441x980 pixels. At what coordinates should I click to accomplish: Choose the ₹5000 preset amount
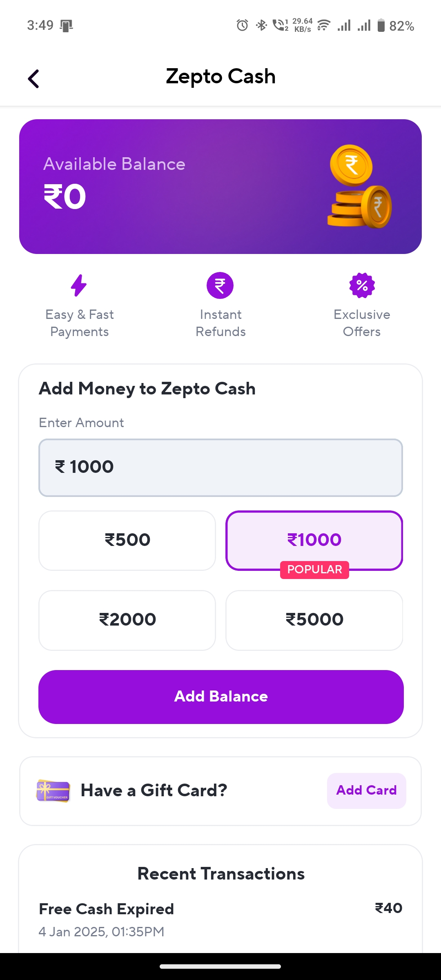tap(314, 620)
